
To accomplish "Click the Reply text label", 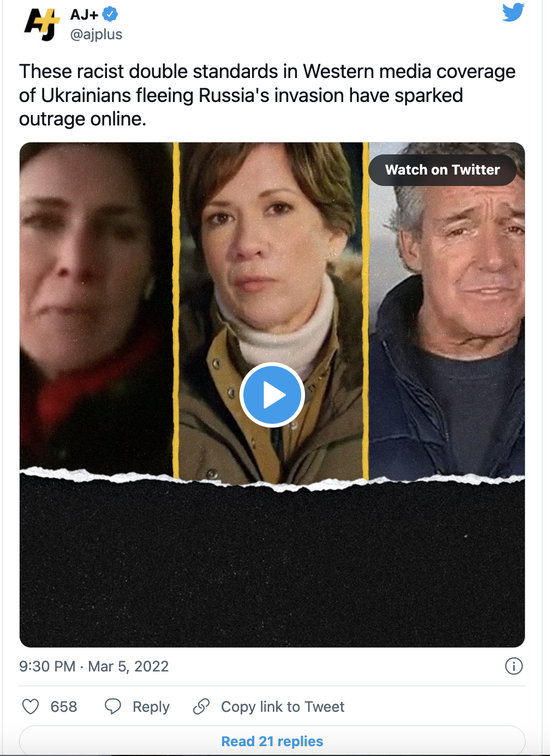I will [151, 706].
